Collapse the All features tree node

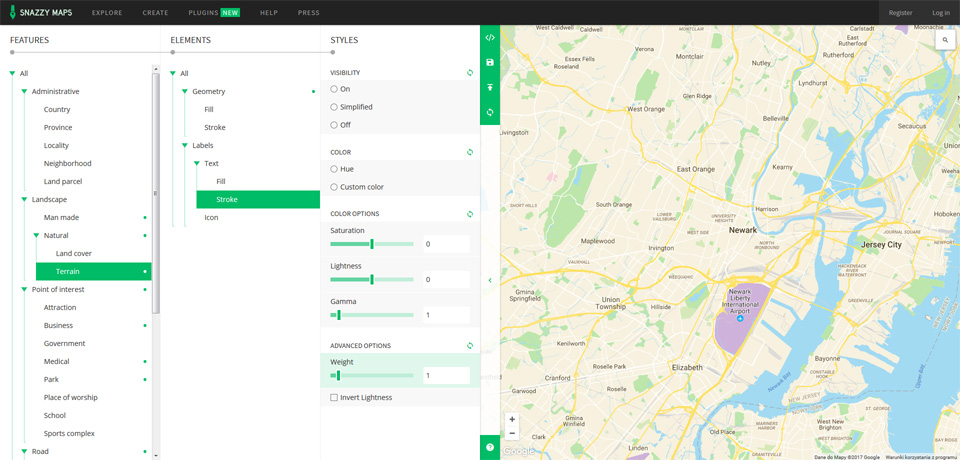(12, 74)
